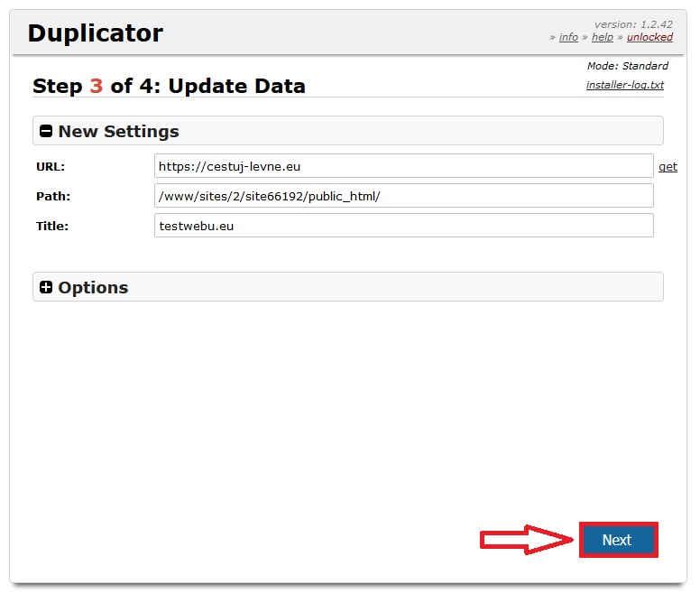Viewport: 700px width, 603px height.
Task: Focus the URL field containing https://cestuj-levne.eu
Action: click(x=403, y=166)
